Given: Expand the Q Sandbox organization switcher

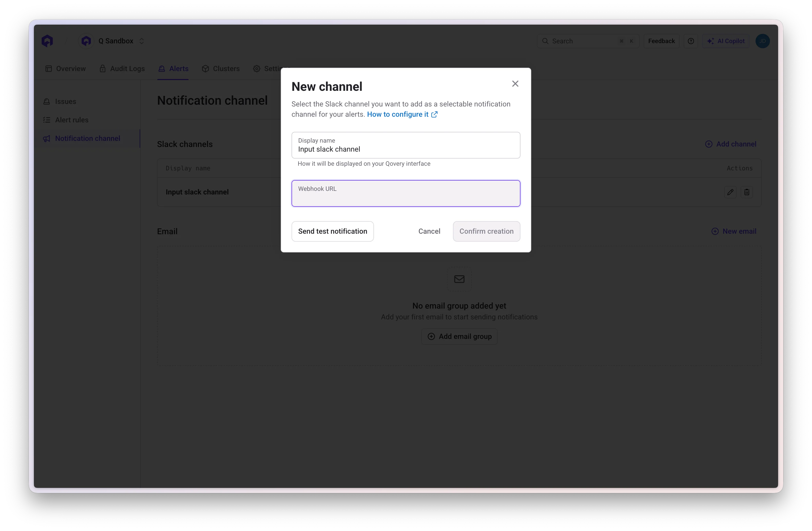Looking at the screenshot, I should (142, 41).
